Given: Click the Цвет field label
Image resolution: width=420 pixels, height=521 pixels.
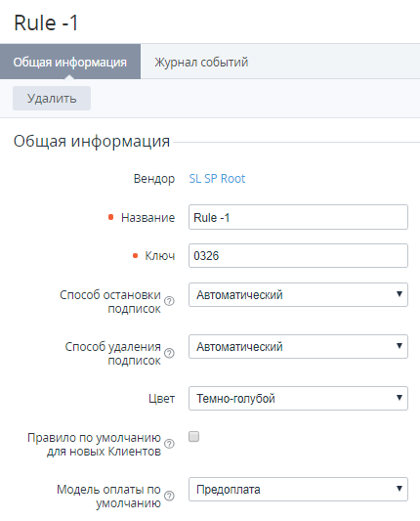Looking at the screenshot, I should 162,399.
